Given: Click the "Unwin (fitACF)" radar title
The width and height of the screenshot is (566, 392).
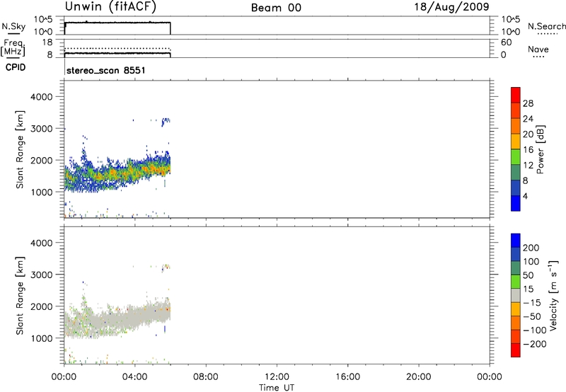Looking at the screenshot, I should point(110,6).
